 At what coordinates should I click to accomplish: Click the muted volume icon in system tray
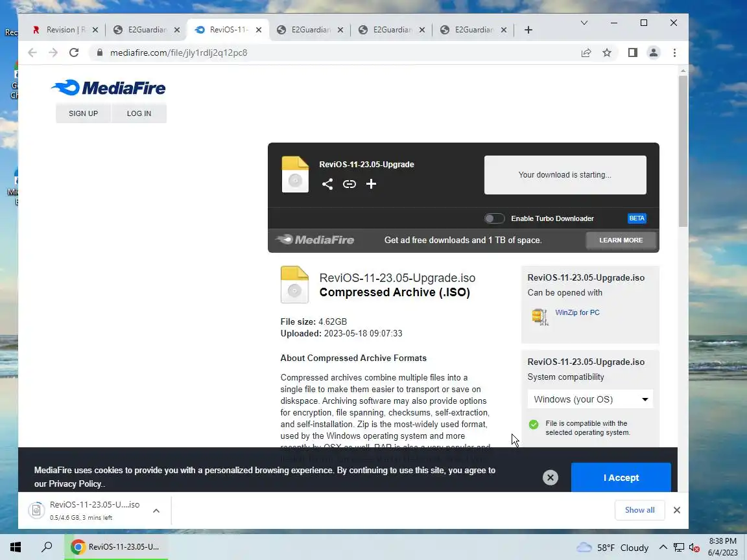click(694, 548)
